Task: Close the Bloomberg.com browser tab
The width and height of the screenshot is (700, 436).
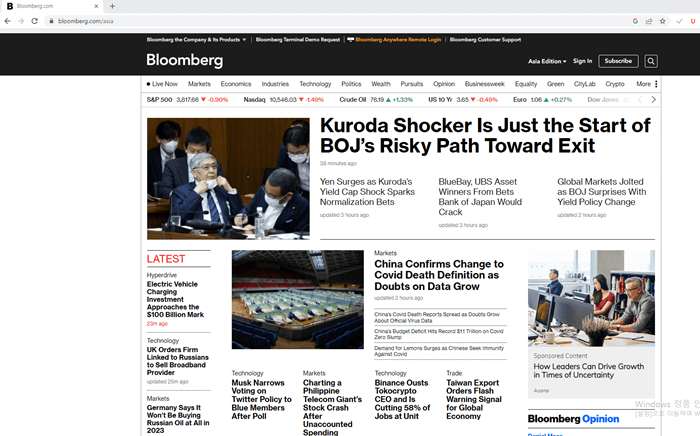Action: coord(96,6)
